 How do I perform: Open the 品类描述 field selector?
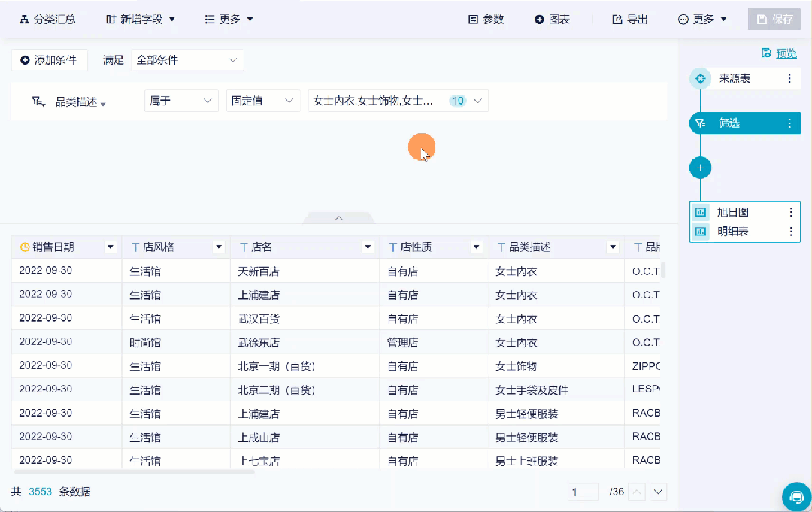pyautogui.click(x=80, y=102)
